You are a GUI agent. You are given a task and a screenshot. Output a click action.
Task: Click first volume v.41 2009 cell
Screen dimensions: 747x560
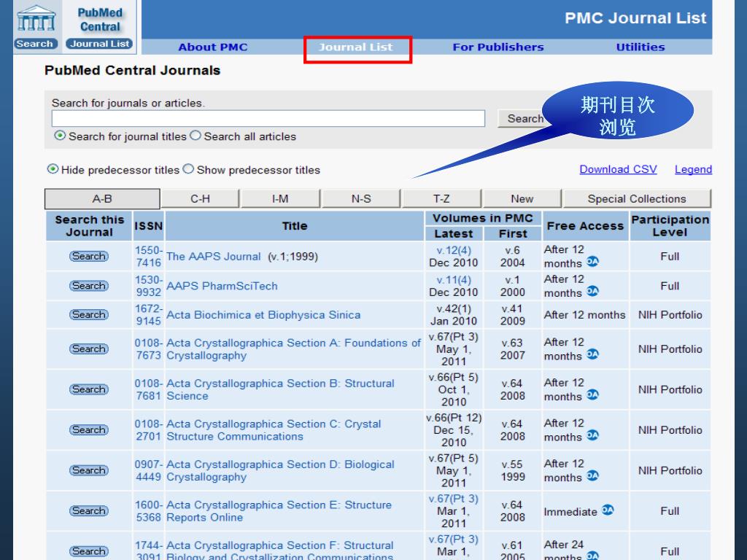[513, 315]
